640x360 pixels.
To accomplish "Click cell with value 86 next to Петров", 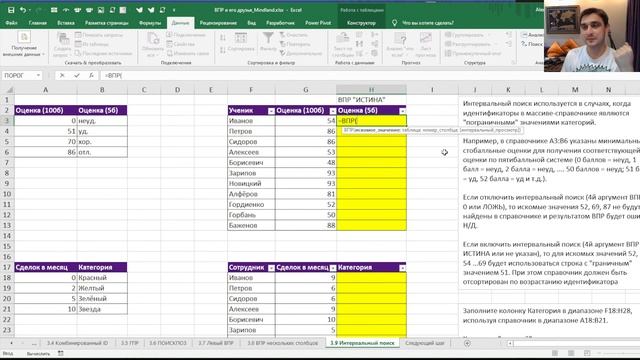I will [x=306, y=131].
